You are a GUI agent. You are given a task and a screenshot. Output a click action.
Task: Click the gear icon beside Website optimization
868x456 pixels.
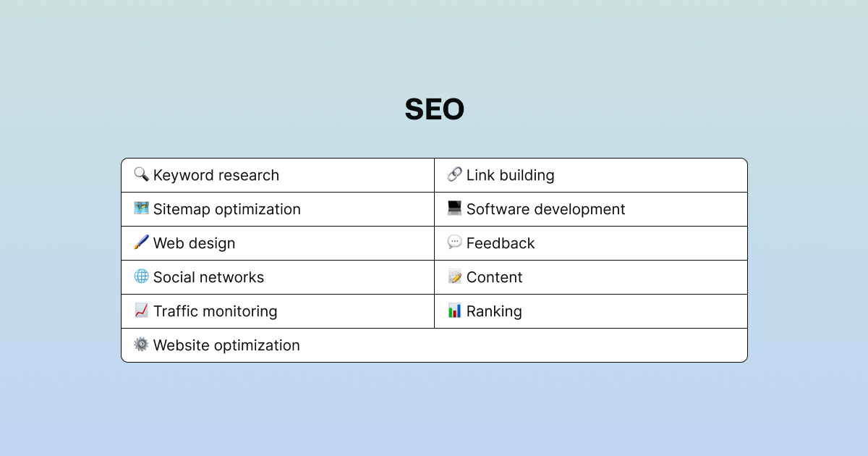141,345
